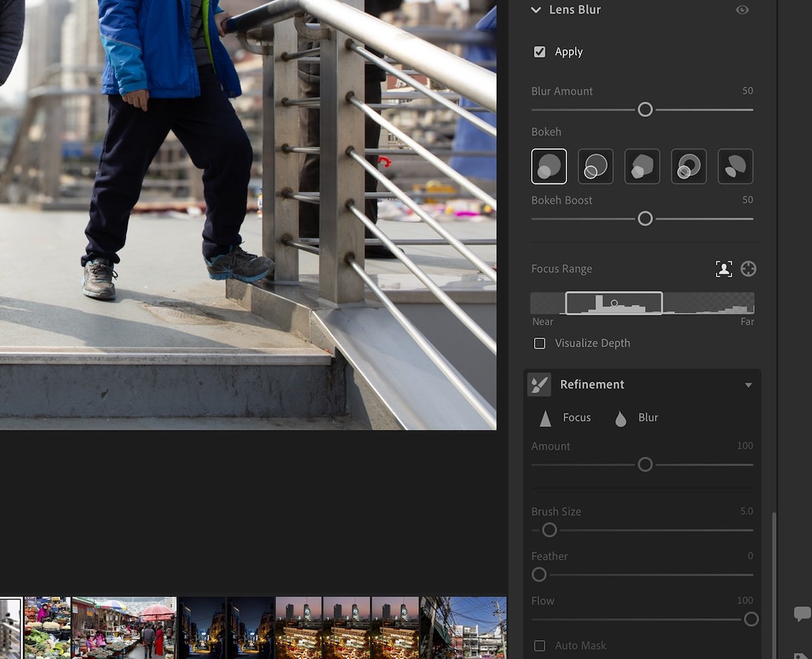Toggle Lens Blur visibility with the eye icon
812x659 pixels.
(x=742, y=9)
